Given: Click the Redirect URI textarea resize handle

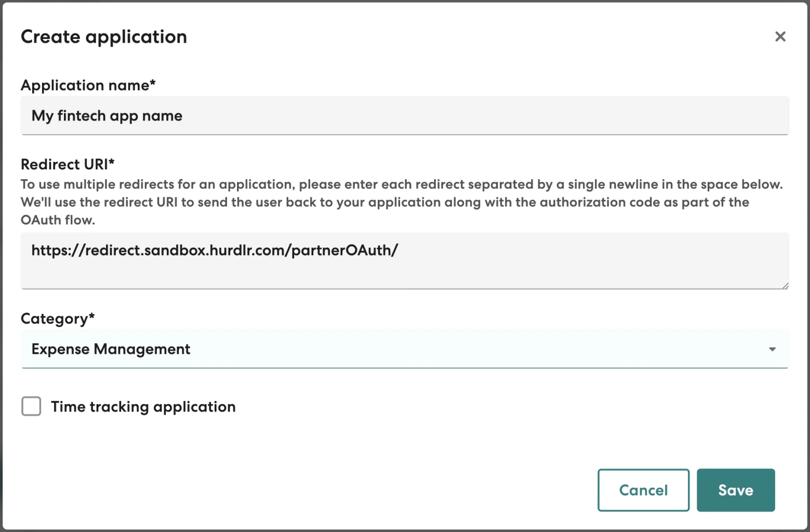Looking at the screenshot, I should click(x=785, y=285).
